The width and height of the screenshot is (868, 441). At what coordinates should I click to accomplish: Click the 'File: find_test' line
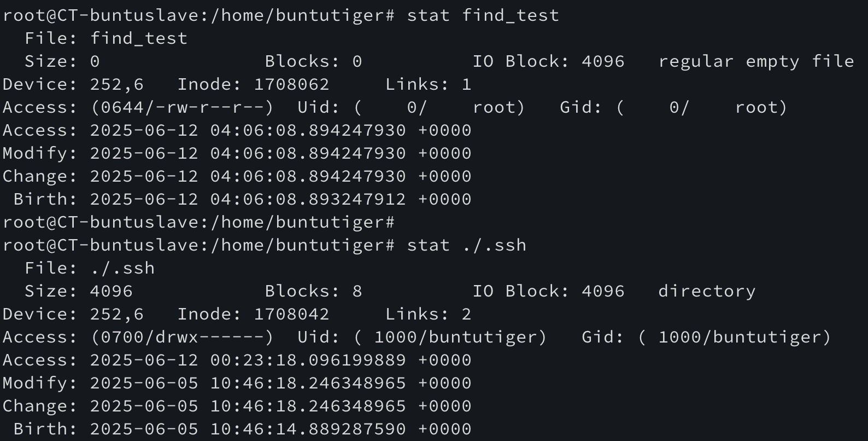[106, 38]
